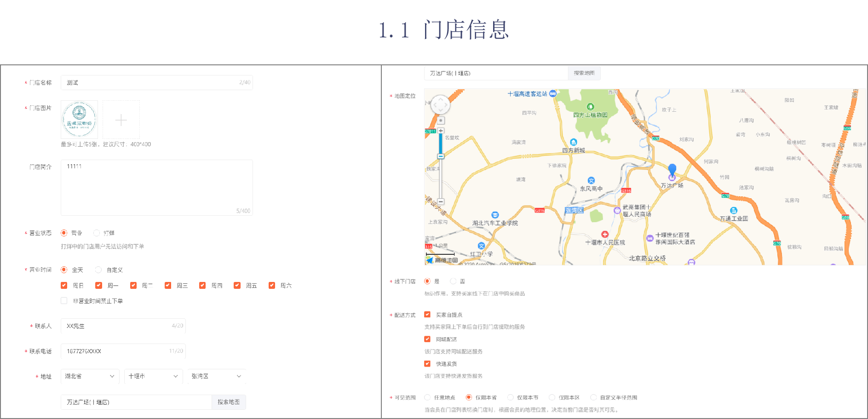868x419 pixels.
Task: Expand the 十堰市 city dropdown
Action: 153,376
